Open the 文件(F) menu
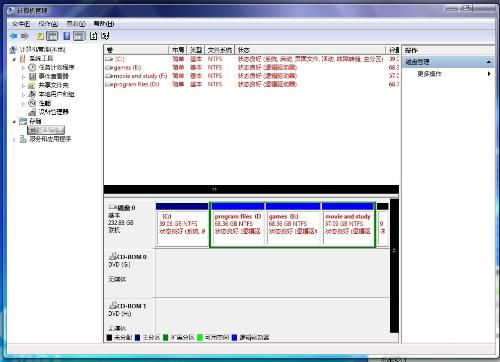 pyautogui.click(x=21, y=24)
